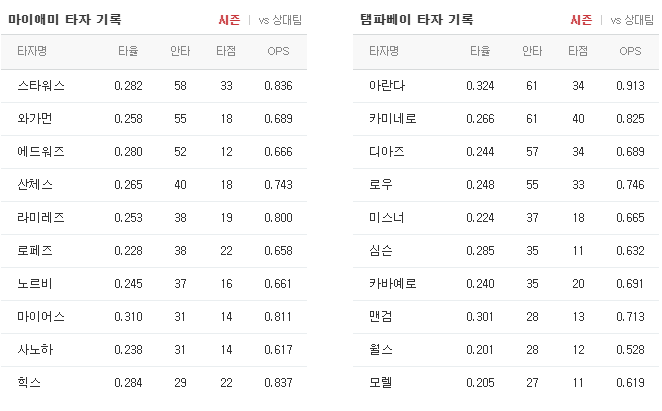Click the 안타 header in Miami table
Viewport: 662px width, 411px height.
pyautogui.click(x=180, y=51)
